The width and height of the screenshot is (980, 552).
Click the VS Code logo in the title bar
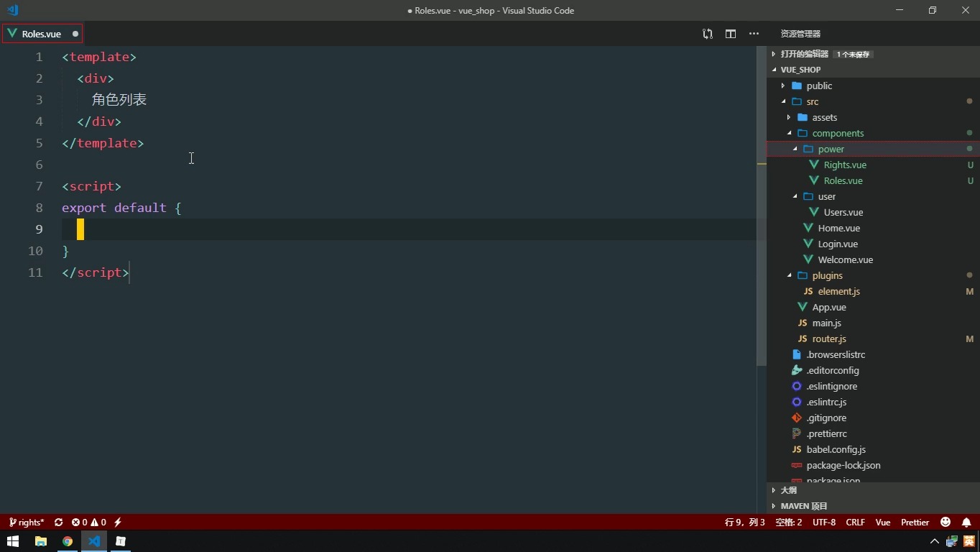point(12,10)
